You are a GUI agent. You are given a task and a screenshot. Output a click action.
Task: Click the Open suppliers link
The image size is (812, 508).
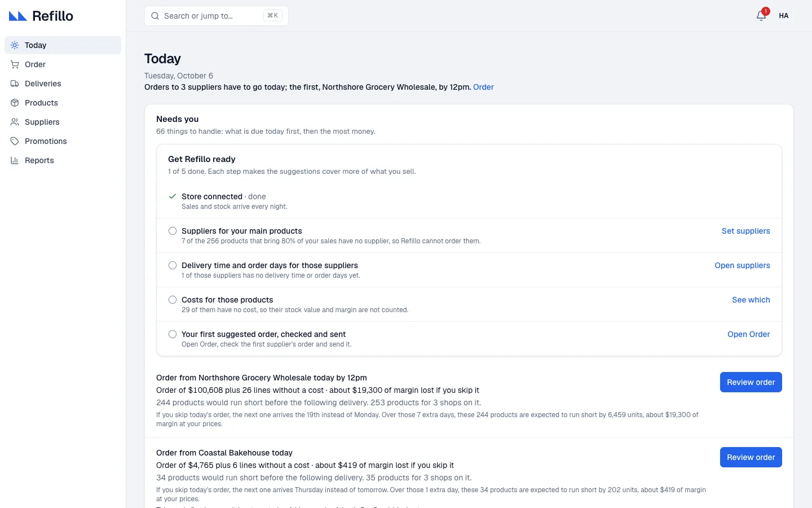coord(742,265)
